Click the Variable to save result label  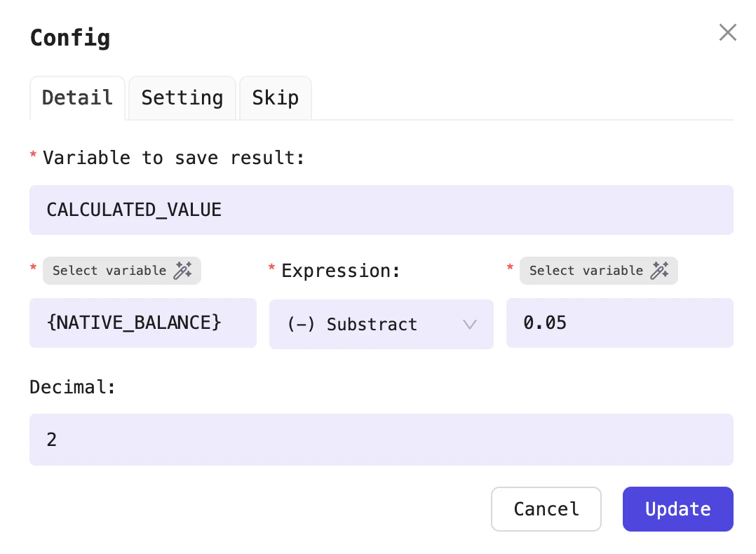173,158
